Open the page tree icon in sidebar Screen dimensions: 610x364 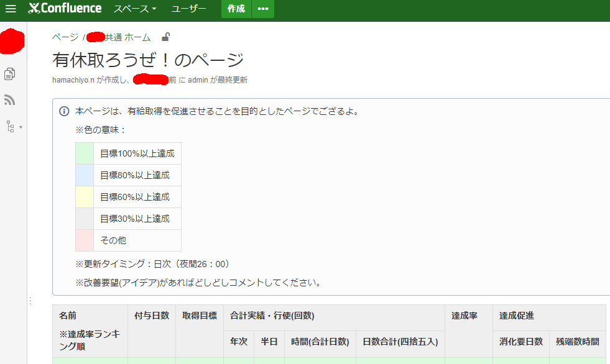coord(11,127)
